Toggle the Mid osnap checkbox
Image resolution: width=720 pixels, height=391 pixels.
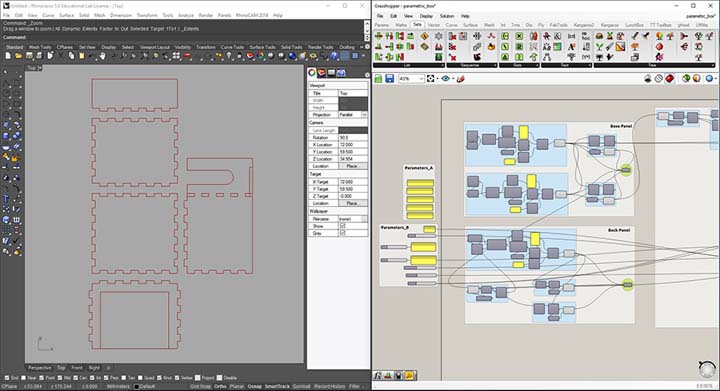pyautogui.click(x=60, y=378)
